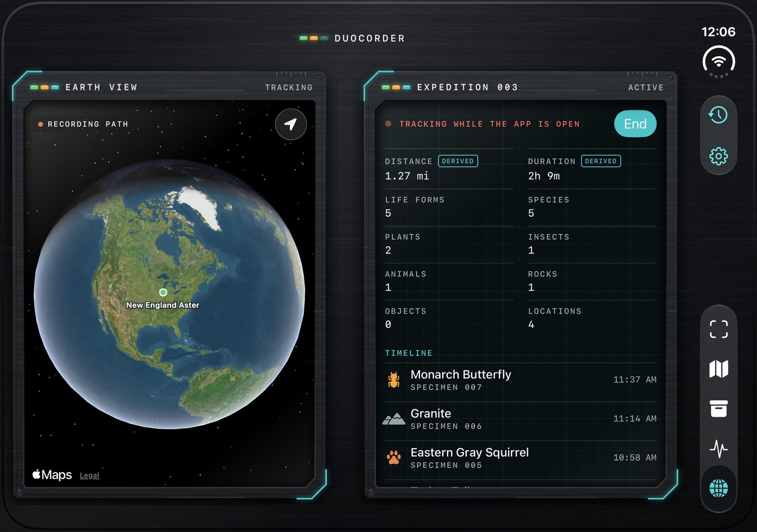Image resolution: width=757 pixels, height=532 pixels.
Task: Open the Legal link on the map
Action: [x=89, y=475]
